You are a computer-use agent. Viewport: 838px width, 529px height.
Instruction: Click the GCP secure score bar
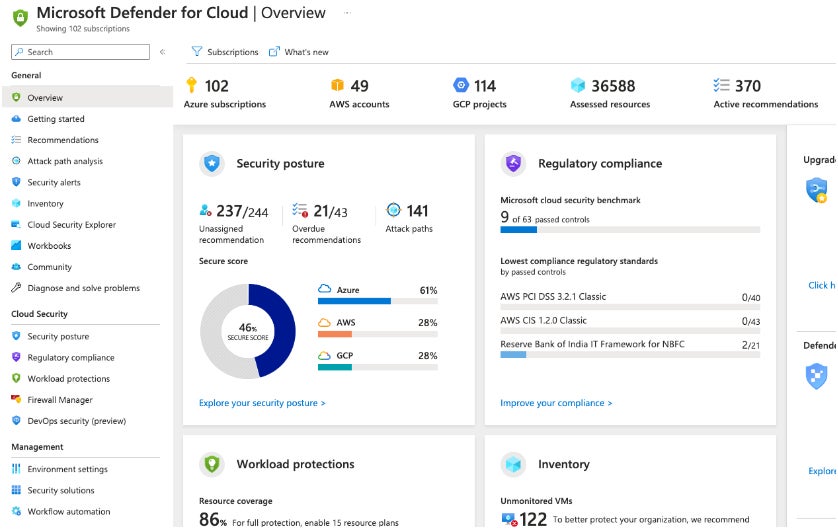378,367
